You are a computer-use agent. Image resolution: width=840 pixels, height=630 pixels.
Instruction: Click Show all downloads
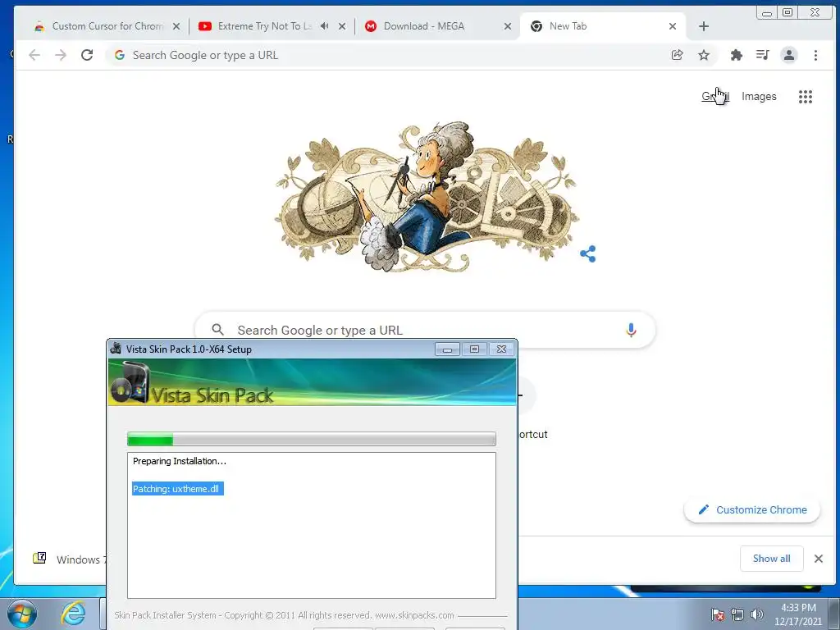[x=771, y=558]
